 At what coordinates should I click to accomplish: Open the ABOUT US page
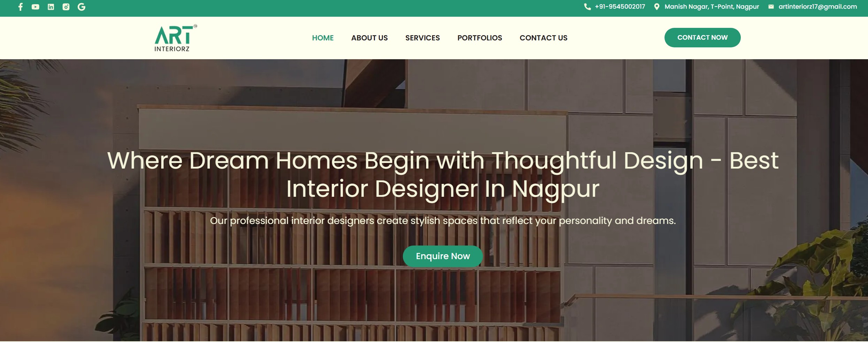[x=369, y=38]
